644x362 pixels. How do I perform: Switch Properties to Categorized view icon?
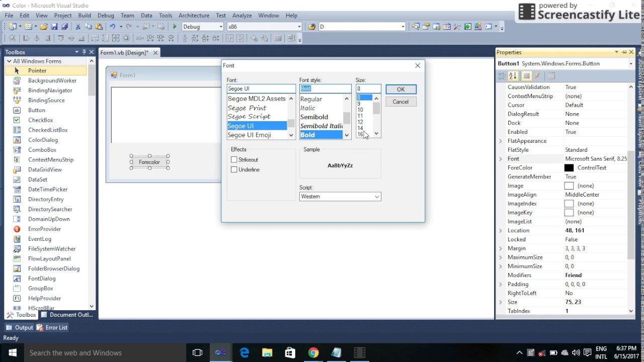pyautogui.click(x=502, y=76)
